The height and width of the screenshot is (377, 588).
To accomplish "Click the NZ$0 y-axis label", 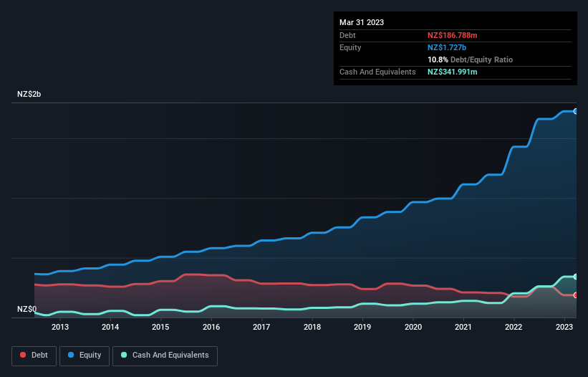I will click(x=26, y=309).
